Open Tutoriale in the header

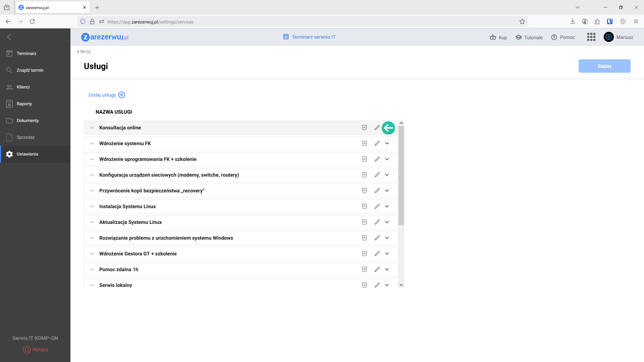[x=529, y=37]
